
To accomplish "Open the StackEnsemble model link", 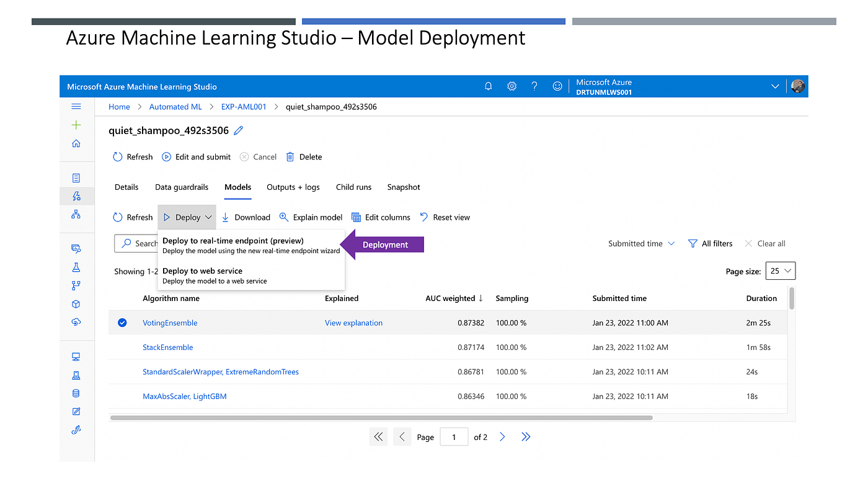I will click(x=168, y=348).
